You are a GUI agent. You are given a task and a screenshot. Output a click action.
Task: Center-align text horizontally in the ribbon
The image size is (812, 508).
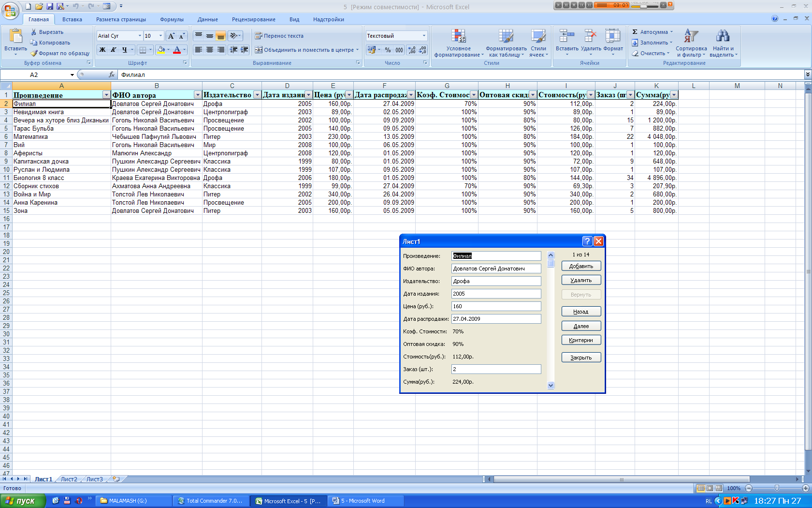[x=210, y=50]
